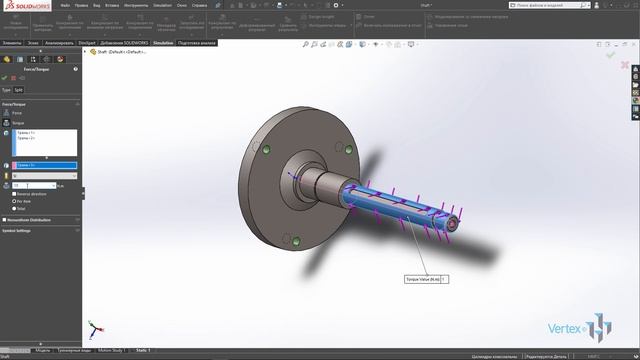Viewport: 640px width, 360px height.
Task: Click Torque Value callout box in viewport
Action: [x=426, y=279]
